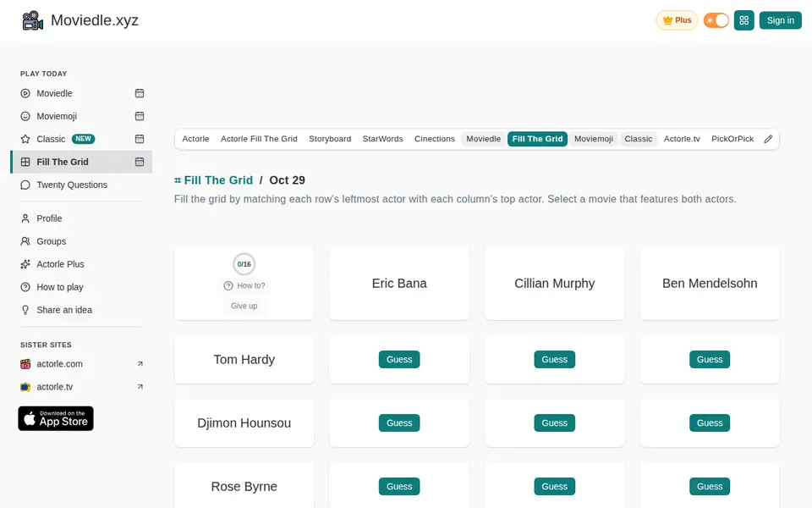
Task: Open calendar archive for Classic
Action: 140,139
